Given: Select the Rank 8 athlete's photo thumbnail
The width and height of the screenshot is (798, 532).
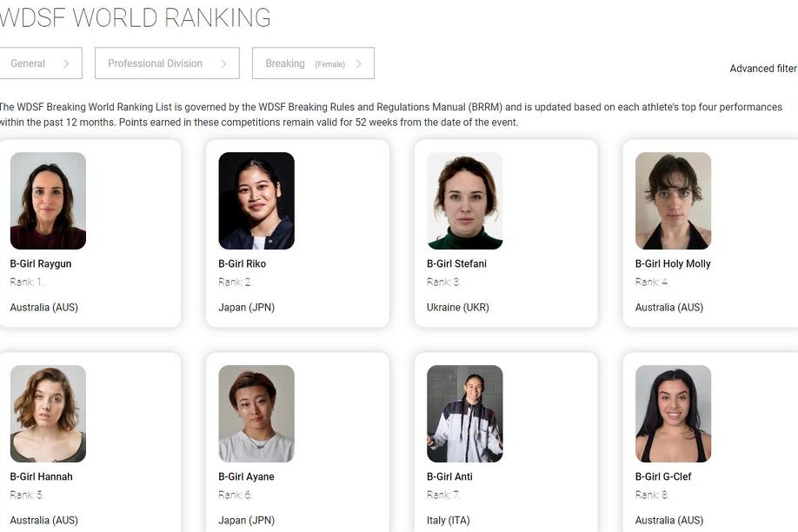Looking at the screenshot, I should [674, 414].
